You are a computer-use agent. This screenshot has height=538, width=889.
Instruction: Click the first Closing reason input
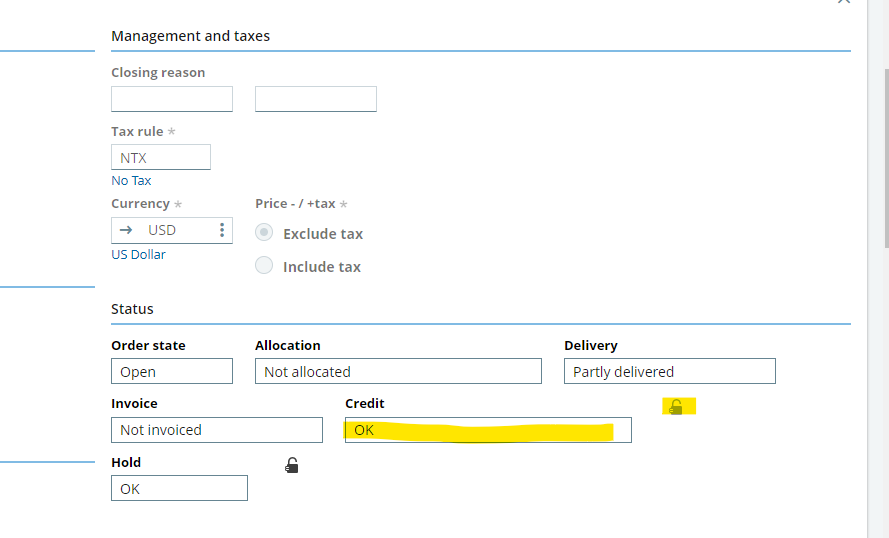(172, 99)
